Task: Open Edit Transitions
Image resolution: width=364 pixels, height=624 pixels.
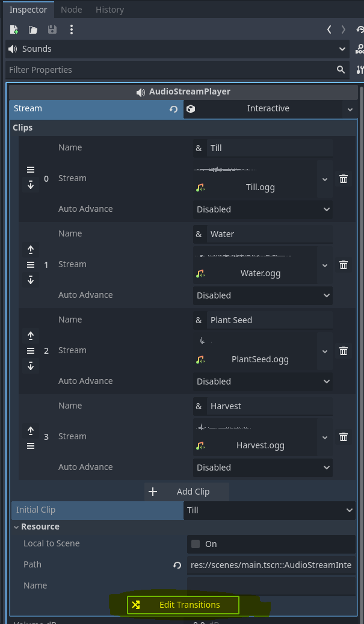Action: tap(182, 604)
